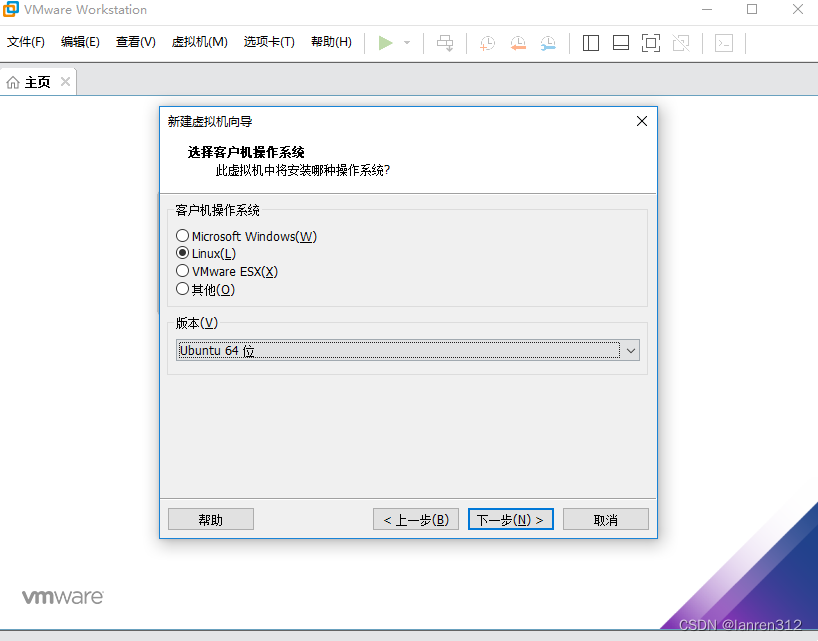Click the send Ctrl+Alt+Del toolbar icon
The height and width of the screenshot is (641, 818).
(x=445, y=43)
